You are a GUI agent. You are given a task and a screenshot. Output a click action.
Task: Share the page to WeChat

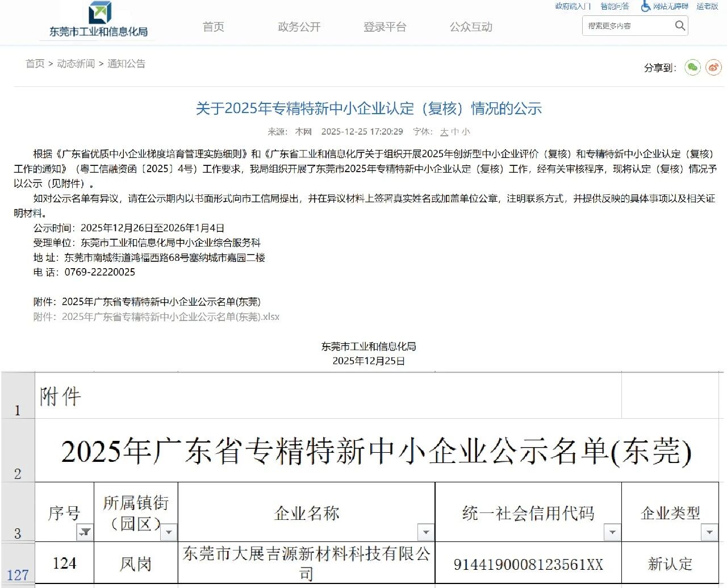[x=692, y=68]
